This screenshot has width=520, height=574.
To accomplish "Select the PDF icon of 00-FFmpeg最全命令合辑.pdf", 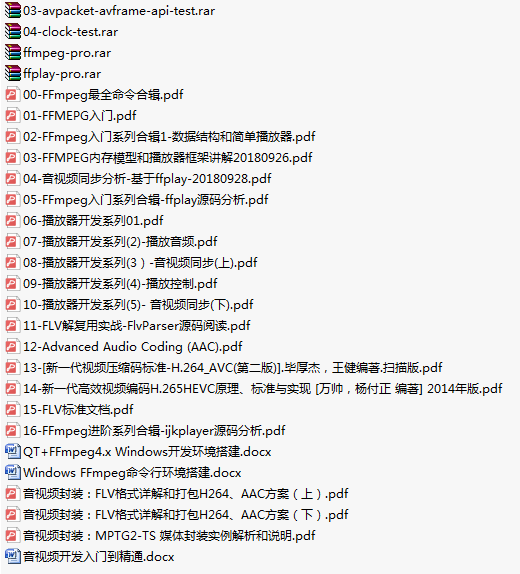I will pyautogui.click(x=12, y=94).
